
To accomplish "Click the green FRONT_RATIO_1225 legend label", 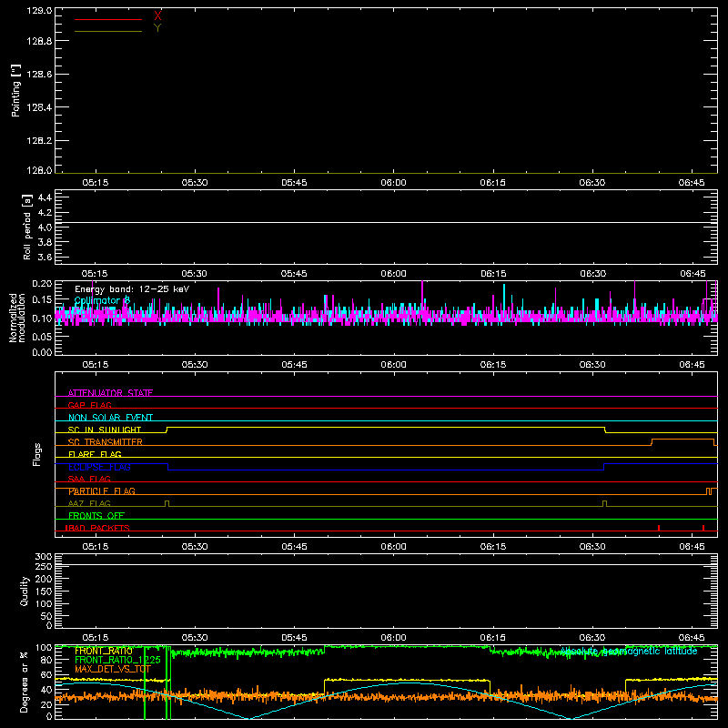I will pyautogui.click(x=117, y=660).
